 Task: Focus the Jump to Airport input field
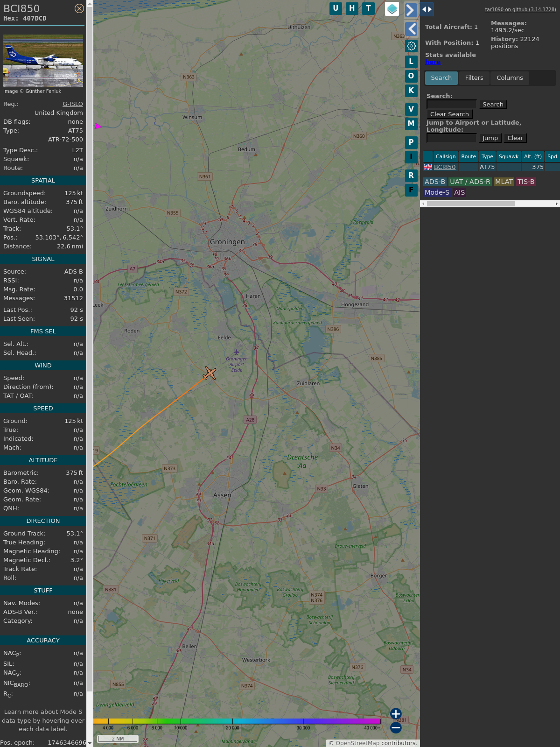[451, 138]
